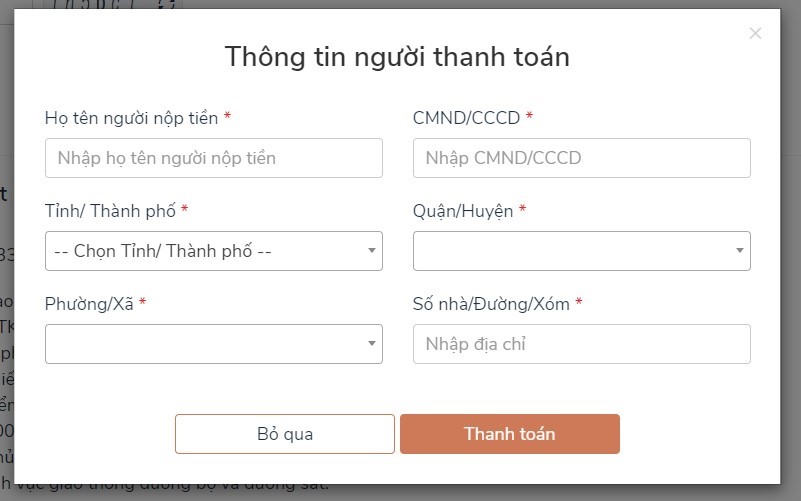Open the empty Phường/Xã select box

[214, 344]
